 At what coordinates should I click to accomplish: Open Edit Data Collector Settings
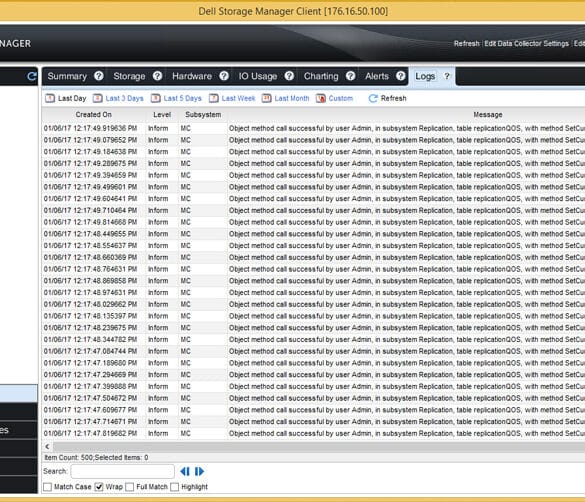pyautogui.click(x=526, y=44)
